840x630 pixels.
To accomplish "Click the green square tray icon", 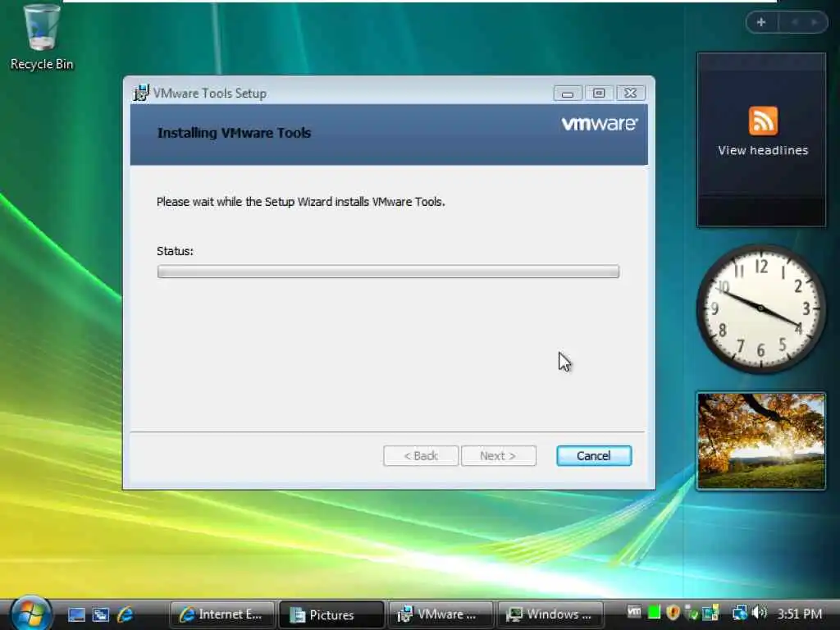I will 654,612.
